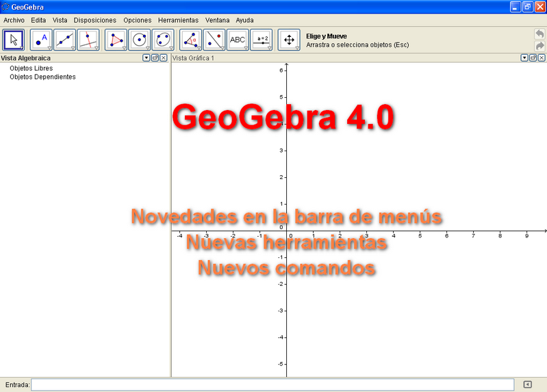547x392 pixels.
Task: Click the undo arrow button
Action: [x=539, y=34]
